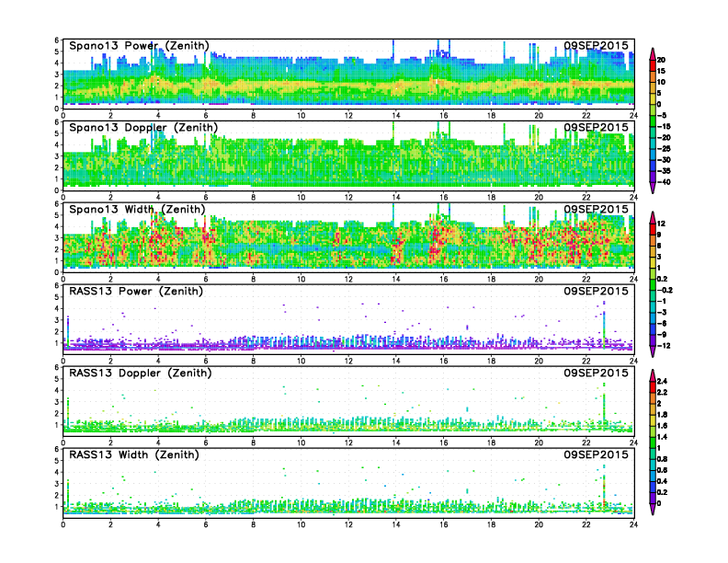Click the 09SEP2015 date in RASS13 Width panel
This screenshot has height=563, width=728.
[597, 454]
